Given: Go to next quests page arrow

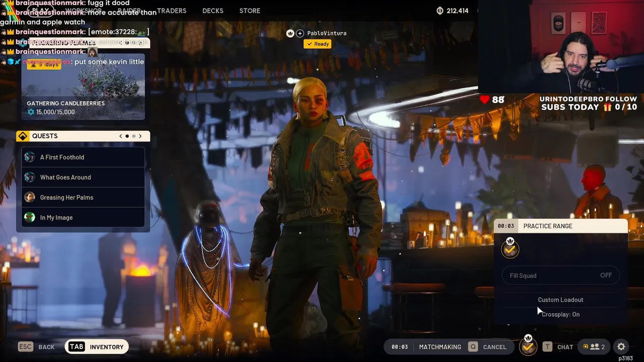Looking at the screenshot, I should coord(140,136).
